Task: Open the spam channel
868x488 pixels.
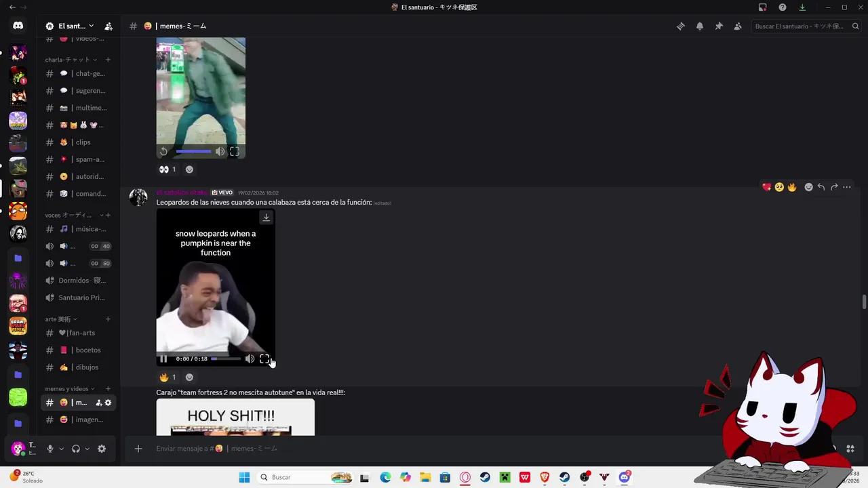Action: click(77, 159)
